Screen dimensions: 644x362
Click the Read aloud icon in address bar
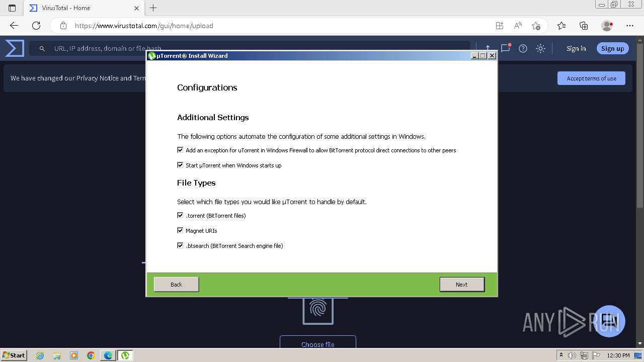pos(517,26)
